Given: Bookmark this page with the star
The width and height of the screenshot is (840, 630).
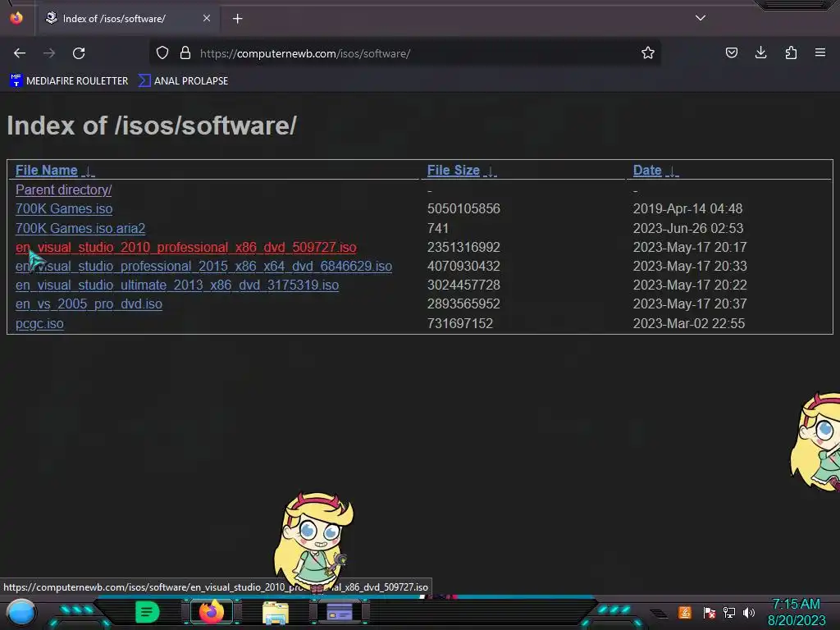Looking at the screenshot, I should point(648,53).
